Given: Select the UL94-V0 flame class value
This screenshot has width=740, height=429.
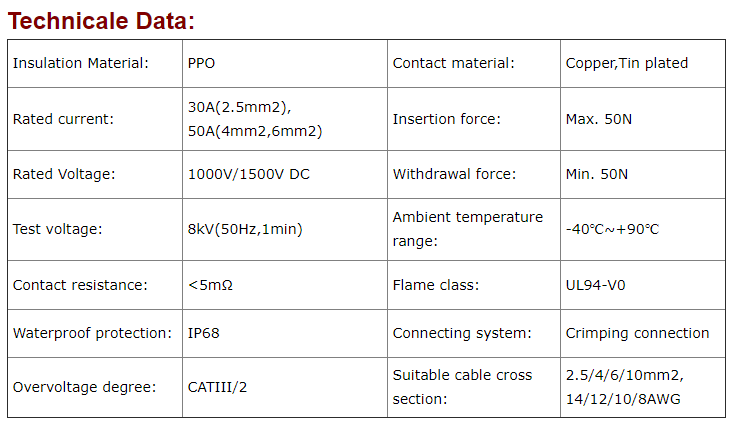Looking at the screenshot, I should coord(596,285).
